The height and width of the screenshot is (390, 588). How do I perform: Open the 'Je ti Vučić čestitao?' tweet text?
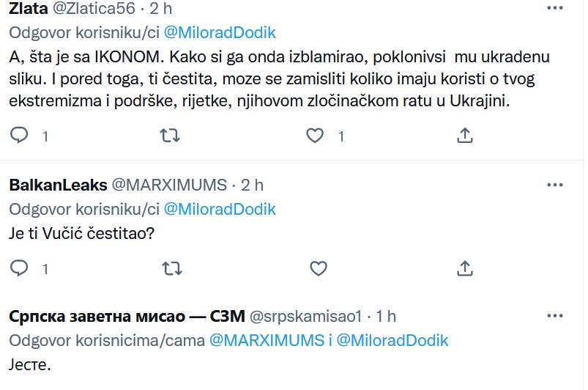point(82,233)
